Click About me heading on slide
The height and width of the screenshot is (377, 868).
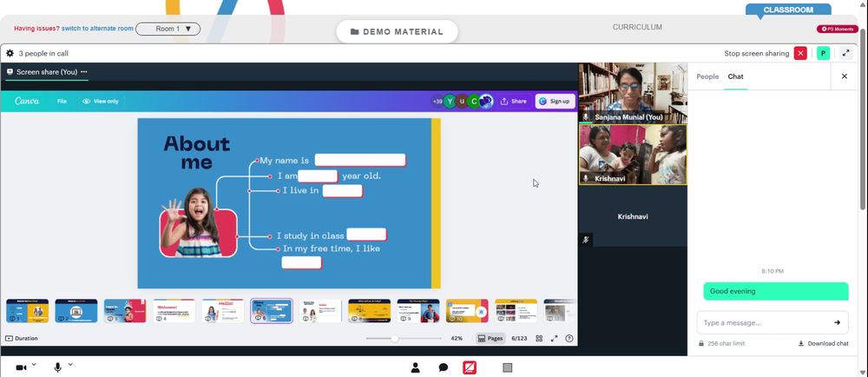[x=196, y=152]
